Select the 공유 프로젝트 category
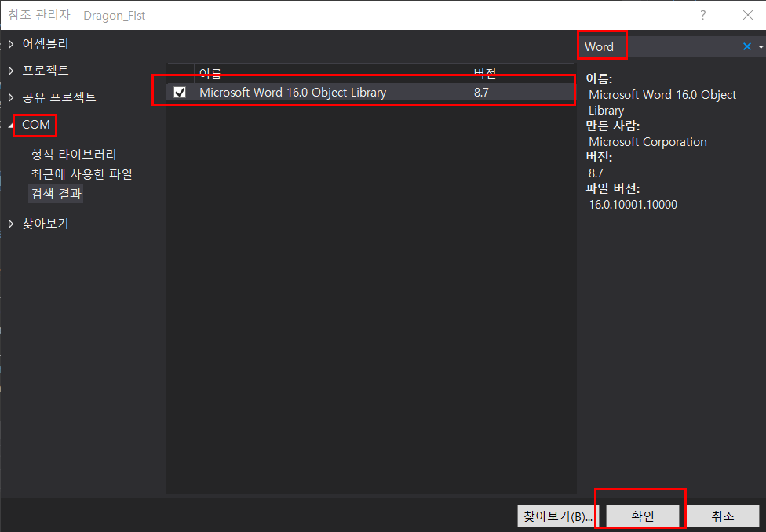This screenshot has width=766, height=532. [59, 97]
